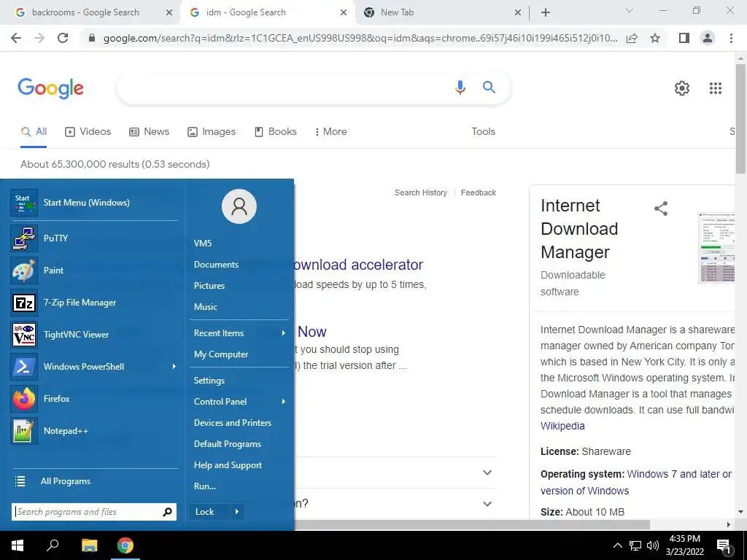Click the Chrome address bar URL
Image resolution: width=747 pixels, height=560 pixels.
(x=360, y=38)
